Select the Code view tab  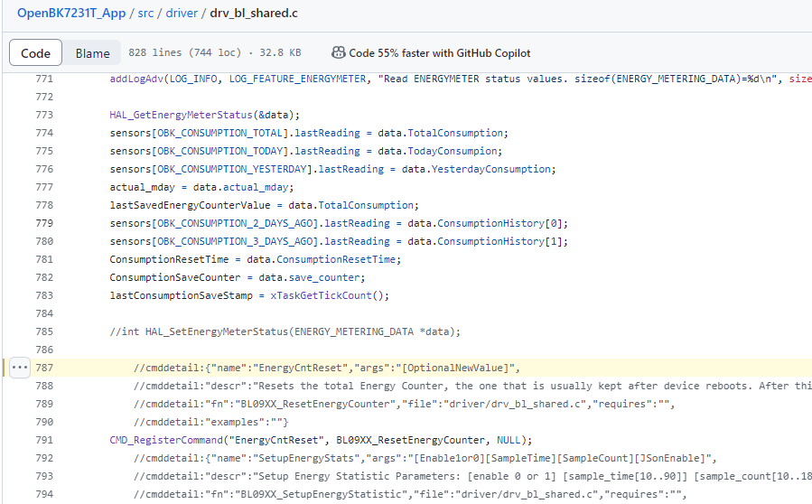coord(36,52)
